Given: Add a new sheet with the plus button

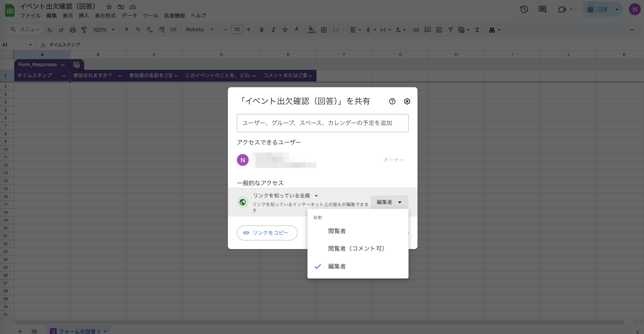Looking at the screenshot, I should click(20, 331).
